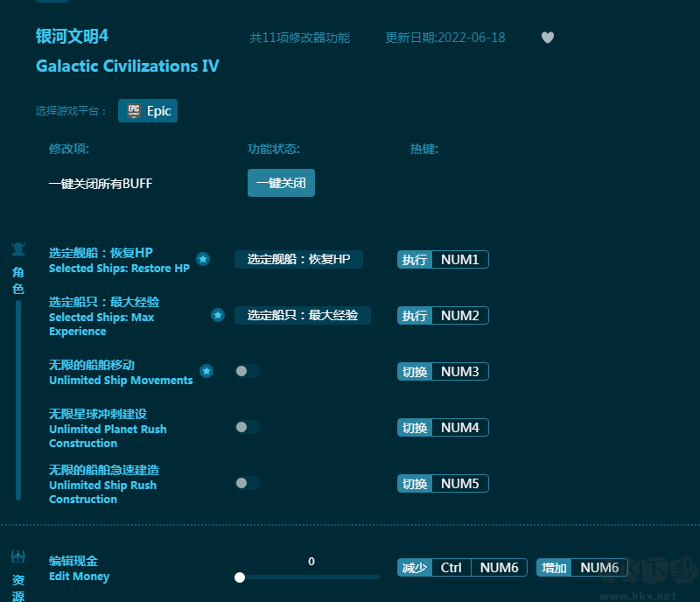Viewport: 700px width, 602px height.
Task: Click the NUM2 hotkey field
Action: pyautogui.click(x=460, y=316)
